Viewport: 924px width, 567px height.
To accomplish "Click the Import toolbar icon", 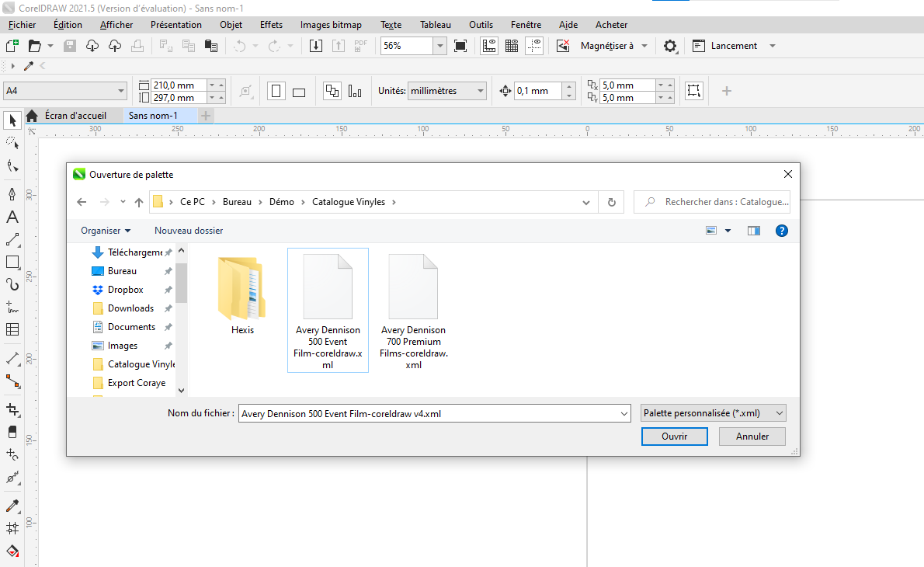I will [x=316, y=46].
